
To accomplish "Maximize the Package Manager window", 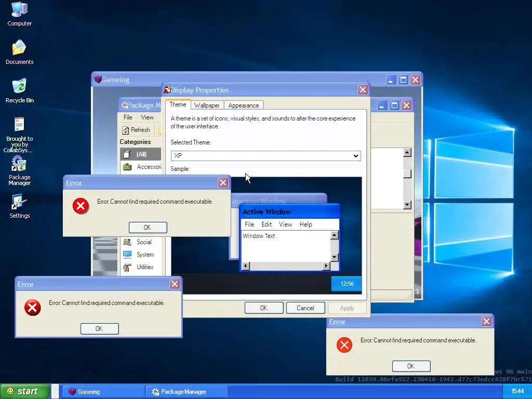I will tap(394, 105).
